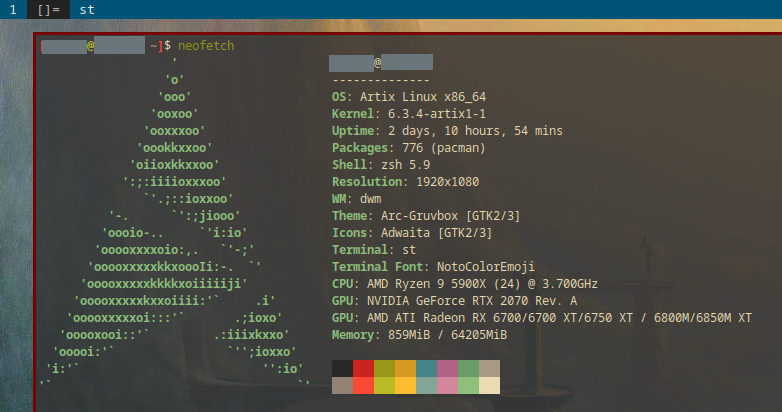
Task: Click the brownish gray swatch in bottom row
Action: (343, 386)
